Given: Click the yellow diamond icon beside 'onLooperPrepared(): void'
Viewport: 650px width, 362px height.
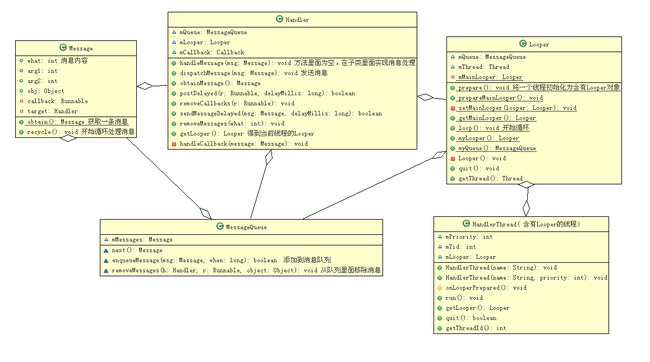Looking at the screenshot, I should click(440, 288).
